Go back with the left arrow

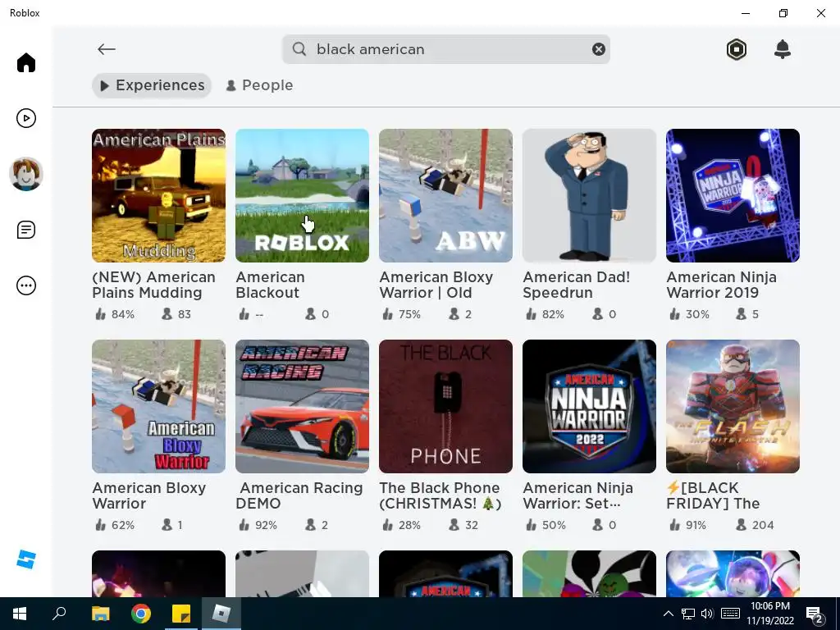click(x=107, y=49)
